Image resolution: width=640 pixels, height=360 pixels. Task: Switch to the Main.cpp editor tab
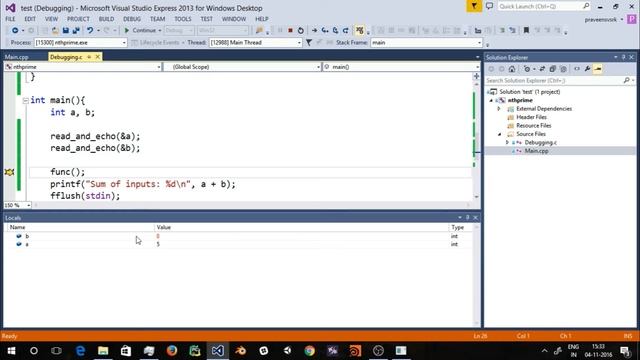17,57
